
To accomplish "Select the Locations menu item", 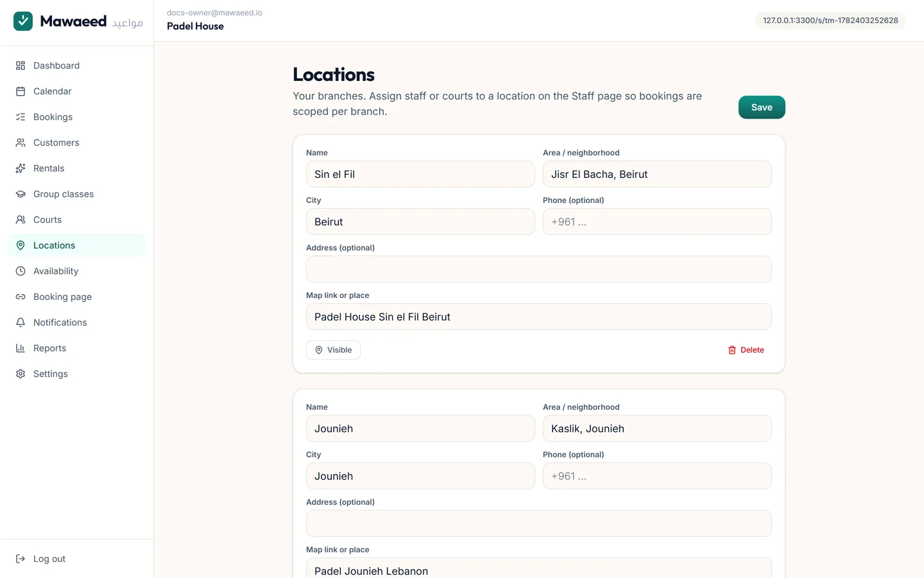I will (x=77, y=245).
